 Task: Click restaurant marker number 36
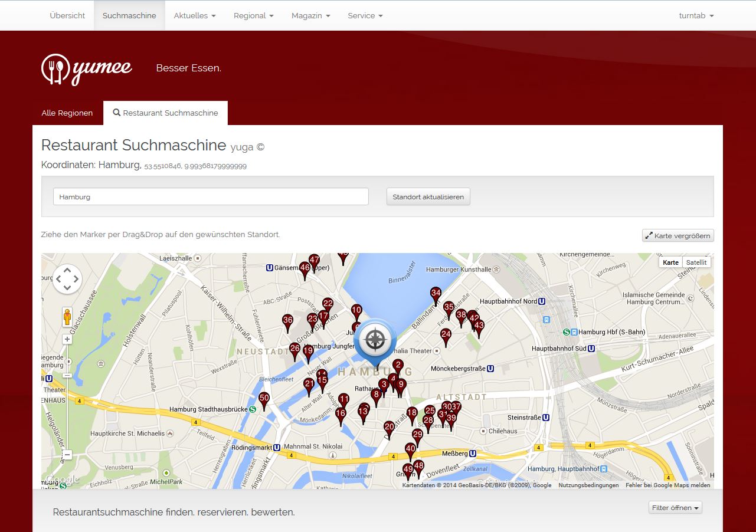[287, 324]
